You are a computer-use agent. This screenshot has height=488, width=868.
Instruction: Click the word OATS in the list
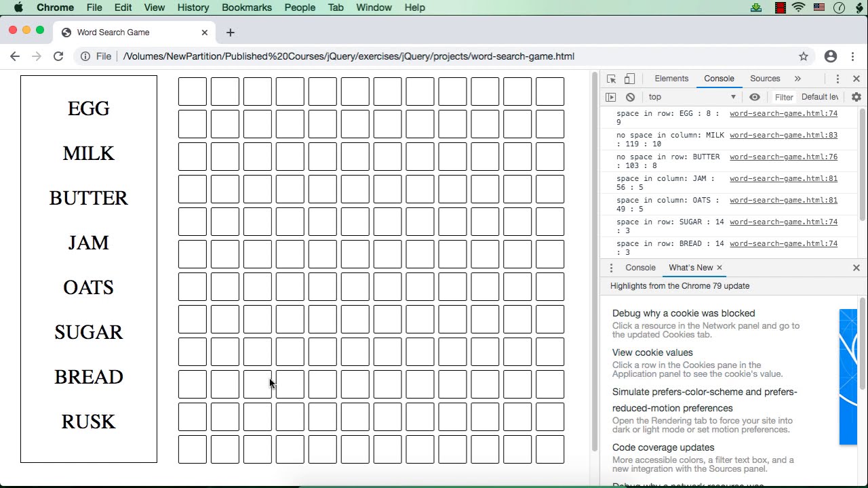[89, 287]
